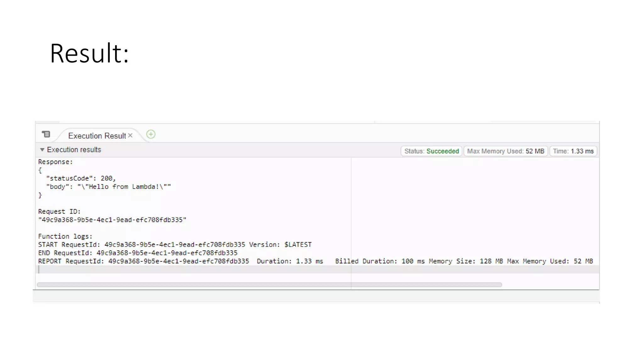Click the START RequestId log line
The height and width of the screenshot is (362, 644).
(x=175, y=244)
